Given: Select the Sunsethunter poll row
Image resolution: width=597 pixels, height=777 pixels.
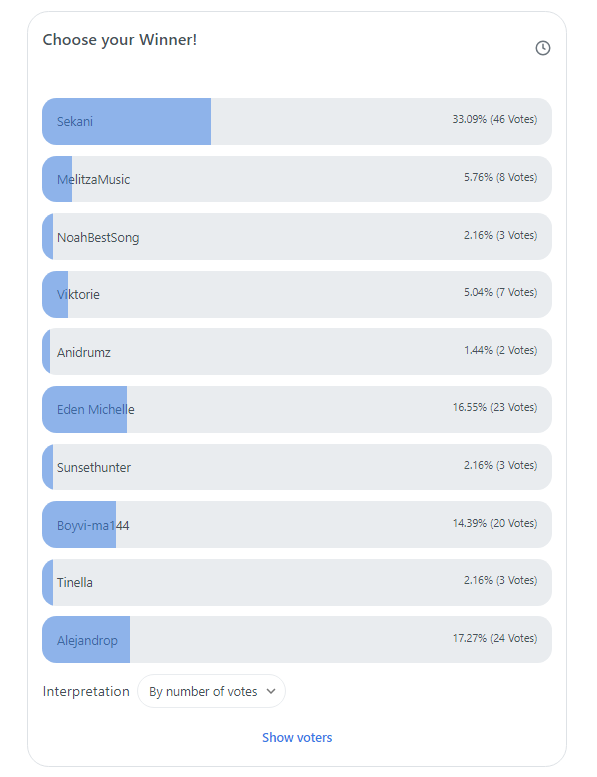Looking at the screenshot, I should [297, 467].
